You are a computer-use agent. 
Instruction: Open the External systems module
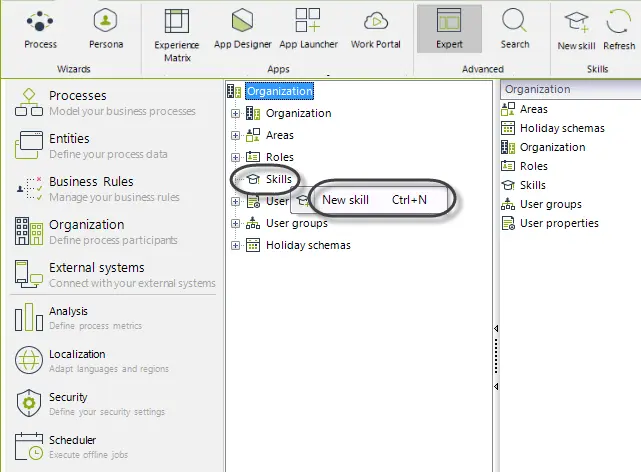click(114, 275)
